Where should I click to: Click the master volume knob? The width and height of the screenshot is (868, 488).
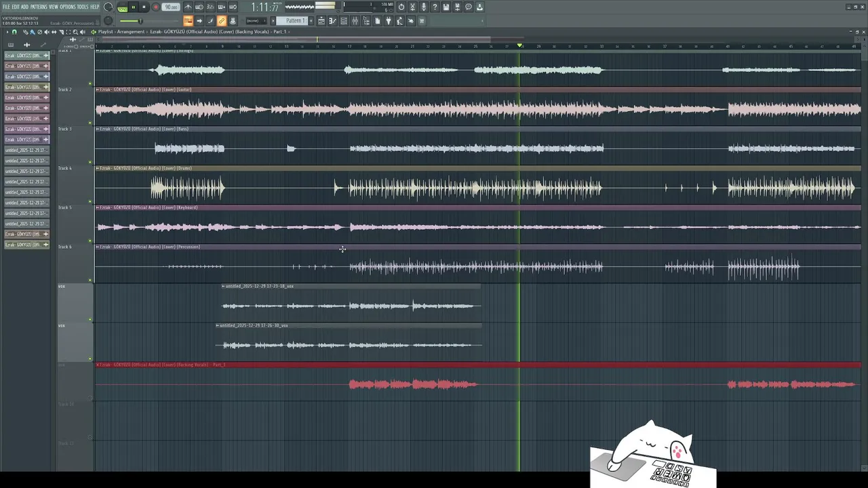108,7
